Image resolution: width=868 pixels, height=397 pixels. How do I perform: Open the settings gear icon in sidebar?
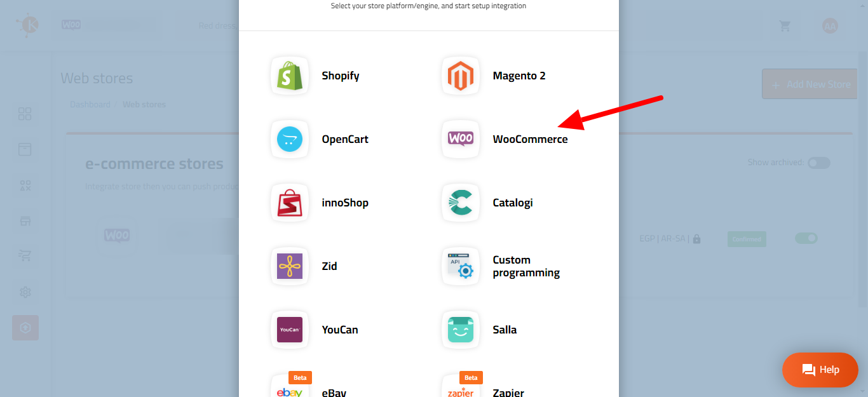coord(25,292)
